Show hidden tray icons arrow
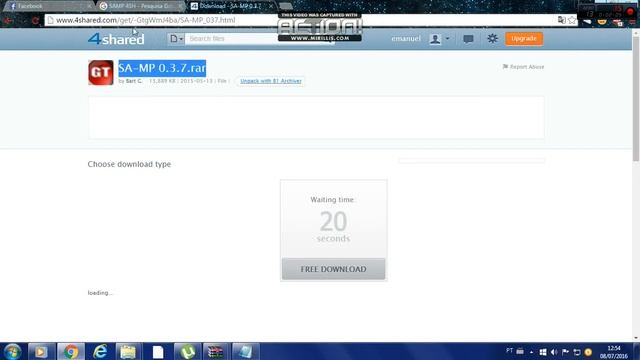640x360 pixels. coord(531,352)
